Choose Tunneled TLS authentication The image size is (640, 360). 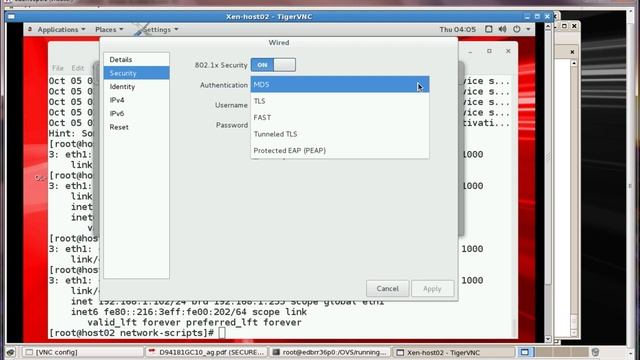tap(340, 134)
